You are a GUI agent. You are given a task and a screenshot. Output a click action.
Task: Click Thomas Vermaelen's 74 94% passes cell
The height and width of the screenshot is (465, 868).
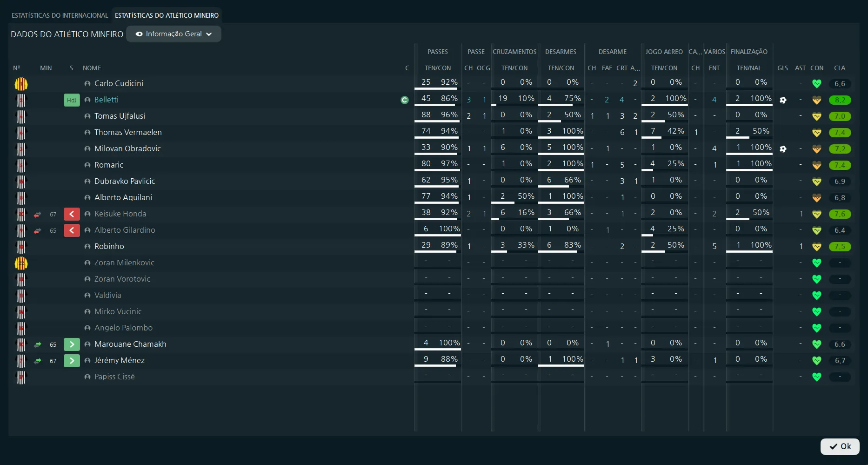click(438, 131)
